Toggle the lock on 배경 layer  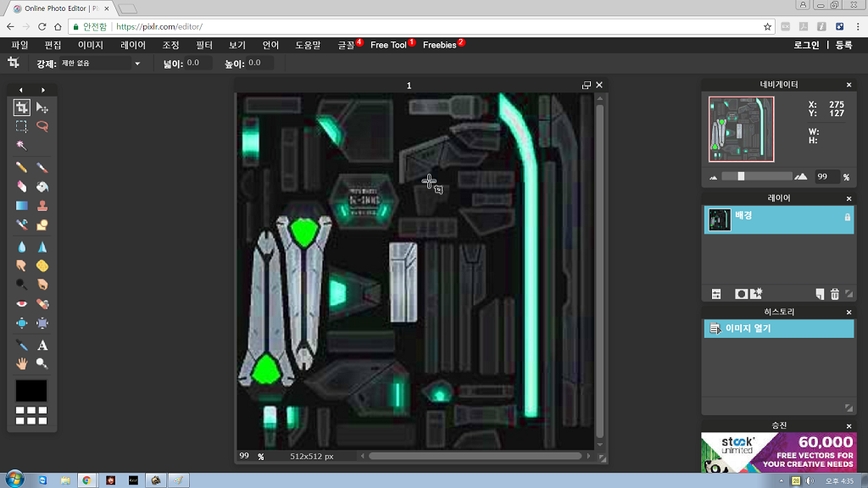click(847, 218)
